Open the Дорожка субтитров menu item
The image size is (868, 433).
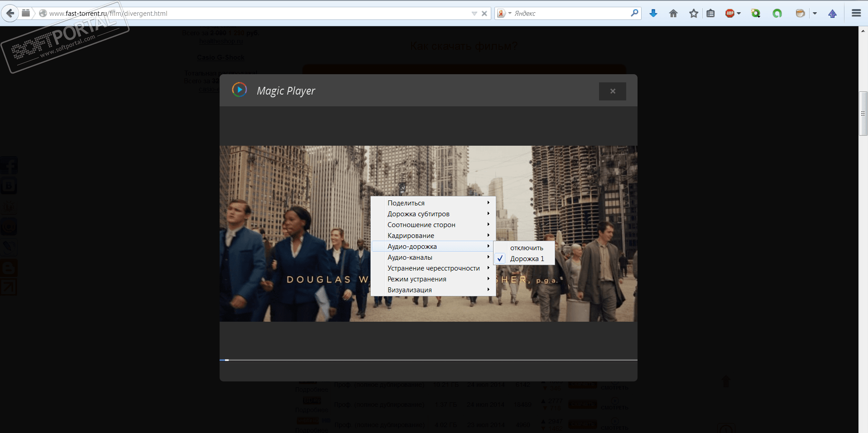[433, 214]
